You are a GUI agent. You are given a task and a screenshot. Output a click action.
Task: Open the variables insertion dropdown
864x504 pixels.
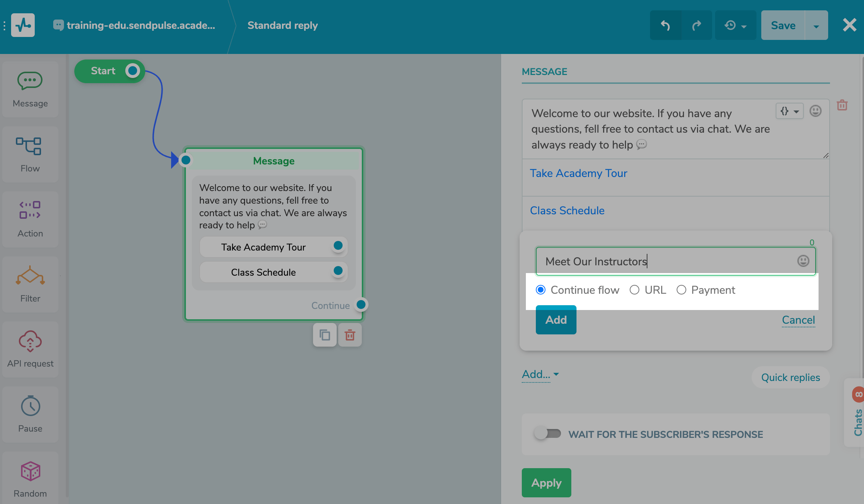pyautogui.click(x=789, y=110)
